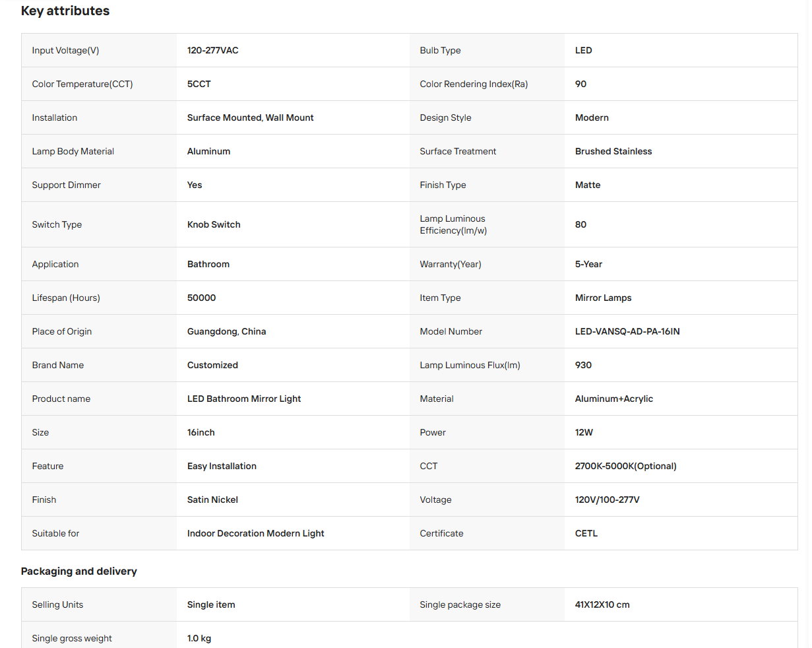This screenshot has height=648, width=812.
Task: Click the Color Temperature(CCT) label
Action: point(82,84)
